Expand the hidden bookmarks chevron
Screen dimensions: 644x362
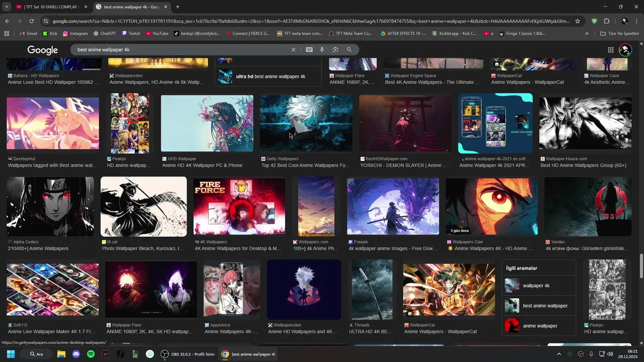587,34
